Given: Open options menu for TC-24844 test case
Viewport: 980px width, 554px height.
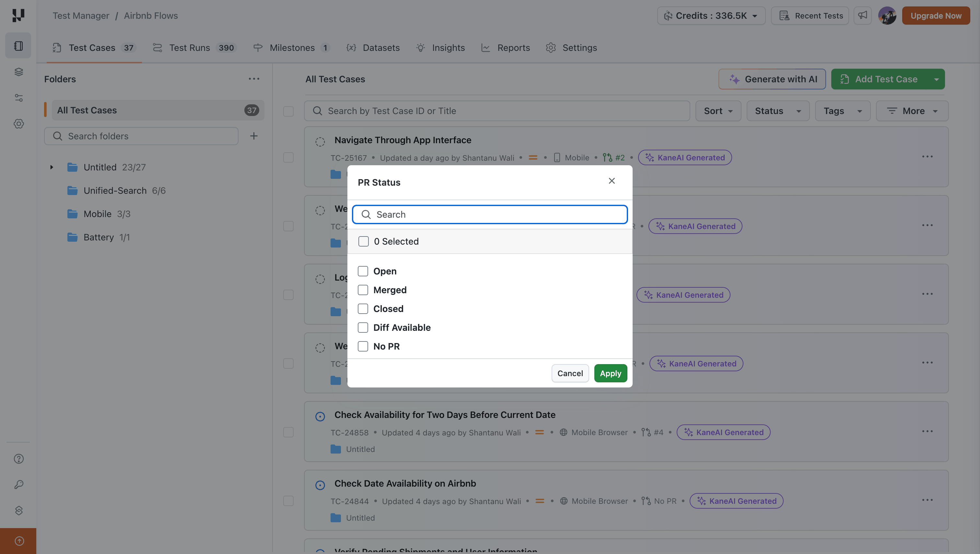Looking at the screenshot, I should click(x=927, y=500).
